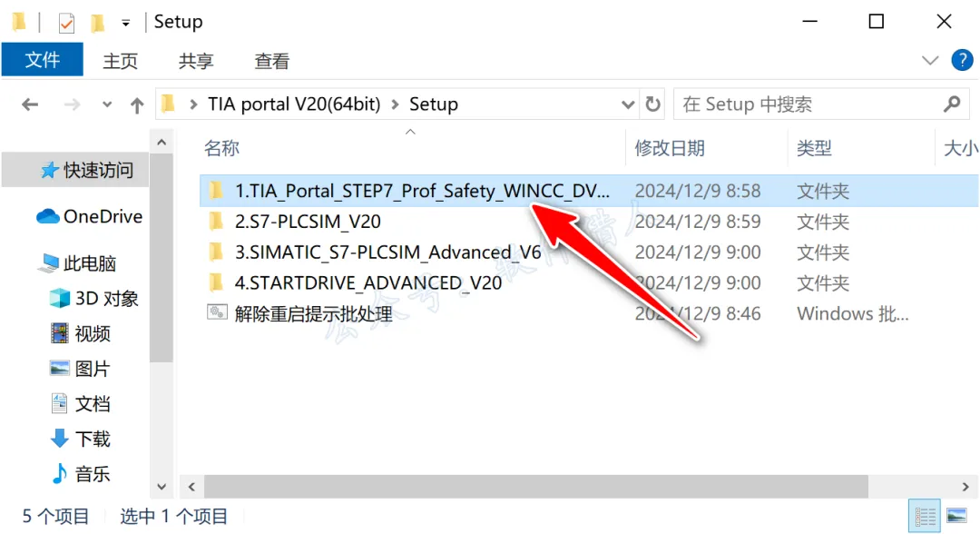980x534 pixels.
Task: Click TIA portal V20(64bit) breadcrumb
Action: pyautogui.click(x=294, y=104)
